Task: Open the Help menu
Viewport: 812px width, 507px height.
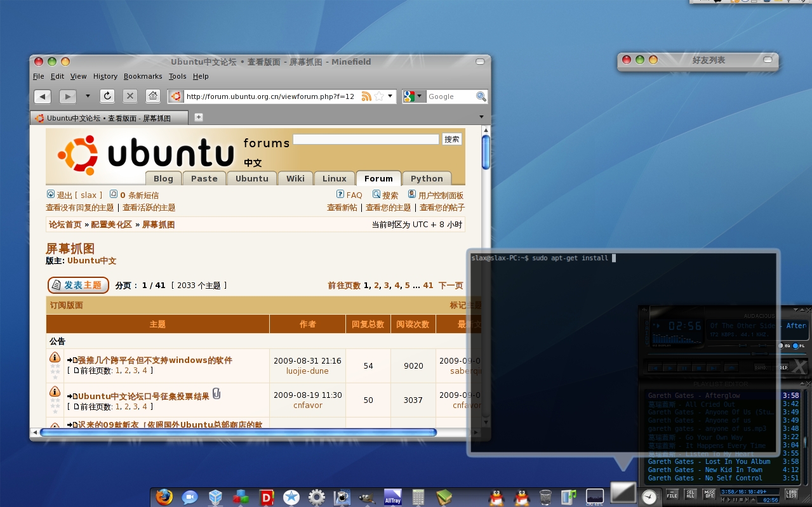Action: [x=201, y=76]
